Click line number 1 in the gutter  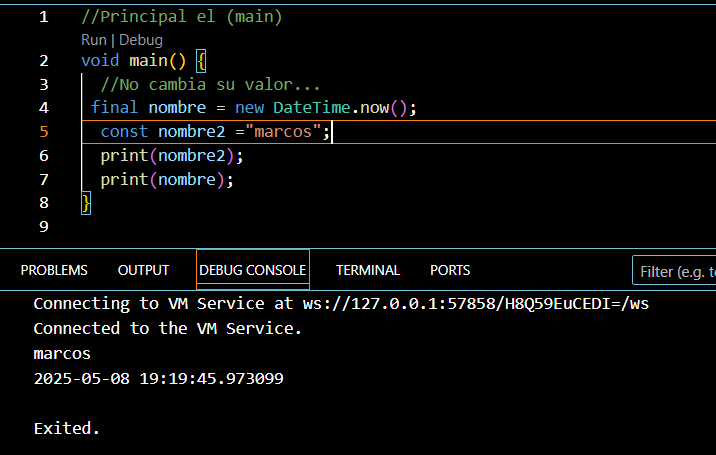(x=43, y=17)
